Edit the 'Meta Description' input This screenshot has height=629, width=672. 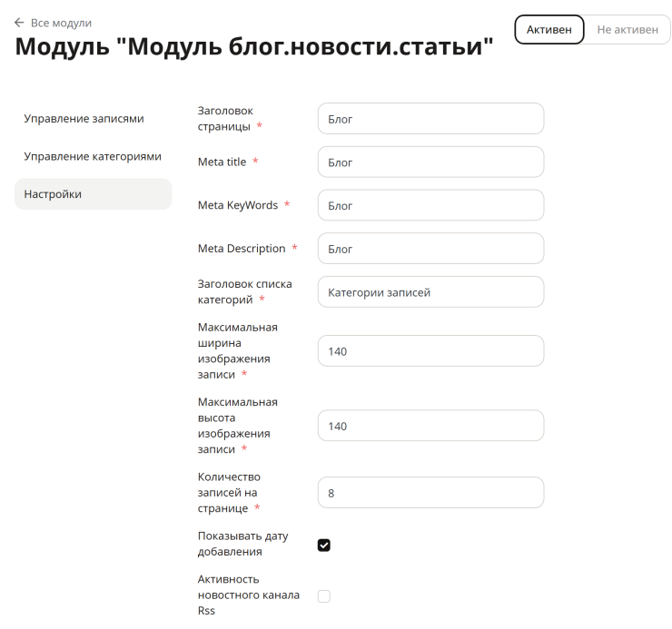click(x=430, y=249)
